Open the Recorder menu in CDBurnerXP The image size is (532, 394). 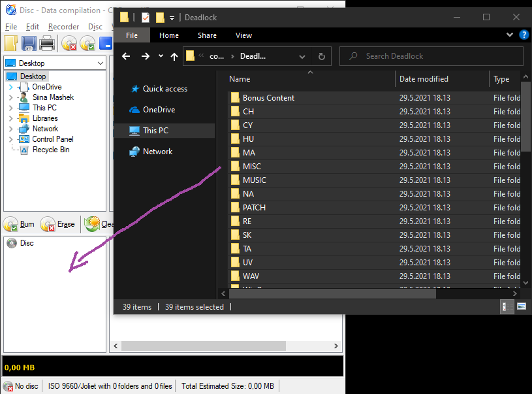point(63,27)
